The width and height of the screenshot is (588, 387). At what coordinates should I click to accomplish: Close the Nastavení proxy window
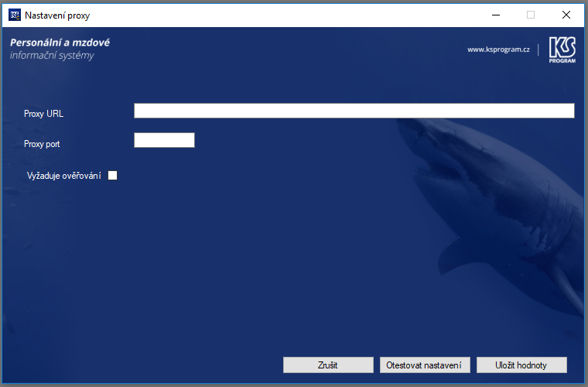566,15
